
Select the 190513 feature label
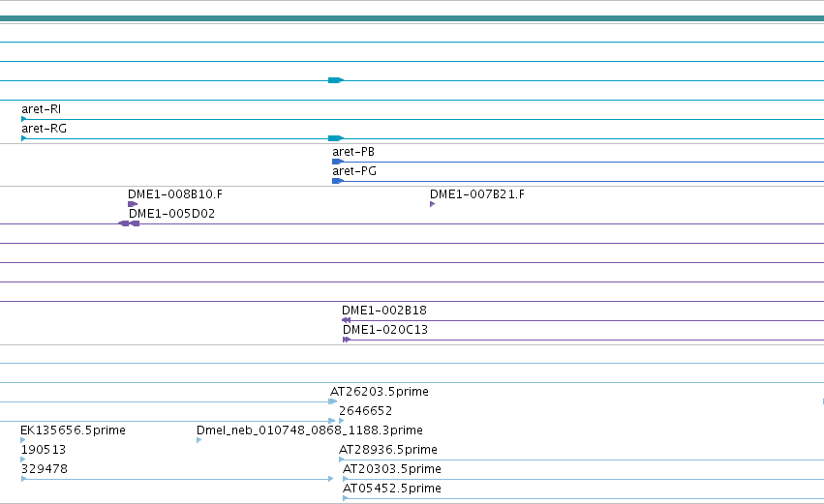click(44, 450)
